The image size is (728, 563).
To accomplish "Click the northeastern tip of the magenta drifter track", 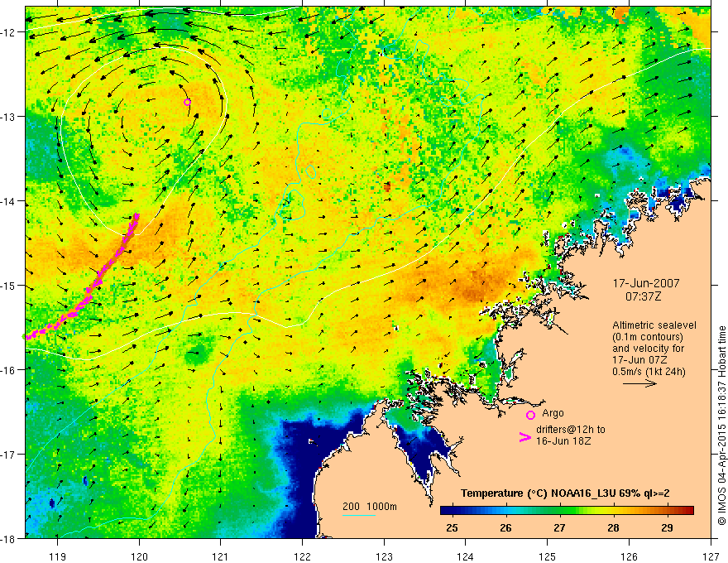I will 137,215.
